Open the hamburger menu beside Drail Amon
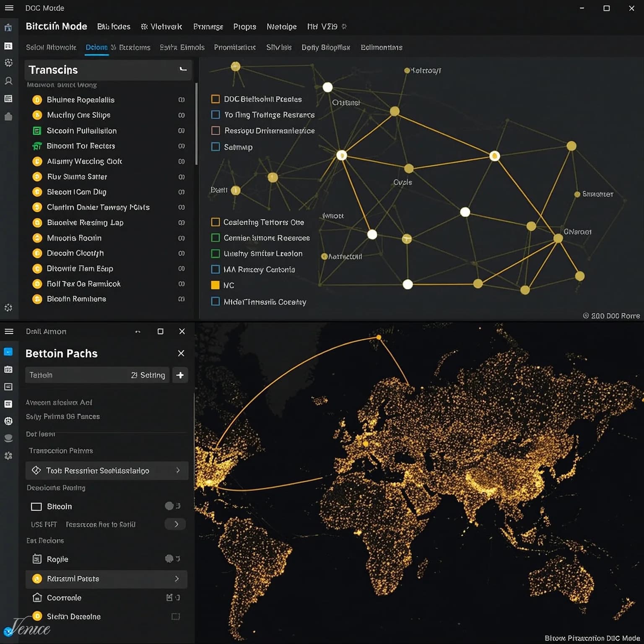Image resolution: width=644 pixels, height=644 pixels. 9,332
